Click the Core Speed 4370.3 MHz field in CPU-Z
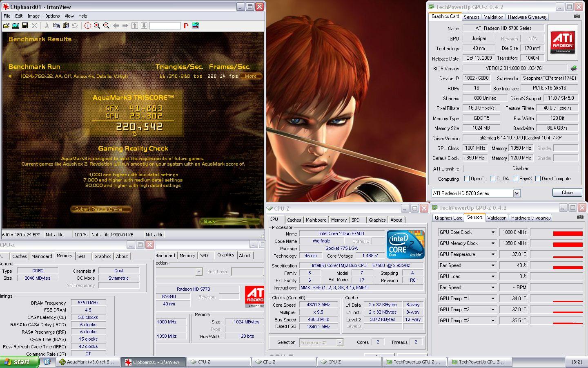This screenshot has height=368, width=588. [318, 305]
